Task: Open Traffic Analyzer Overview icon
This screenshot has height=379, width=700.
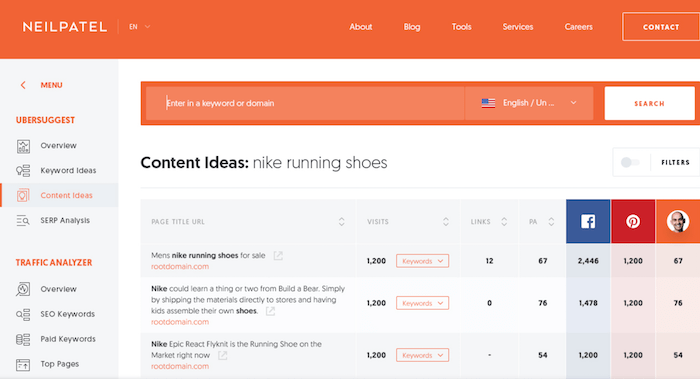Action: (x=23, y=289)
